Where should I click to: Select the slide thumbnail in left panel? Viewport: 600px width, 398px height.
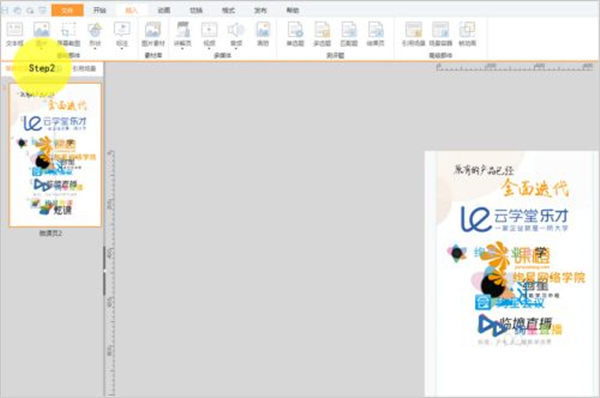[x=55, y=155]
